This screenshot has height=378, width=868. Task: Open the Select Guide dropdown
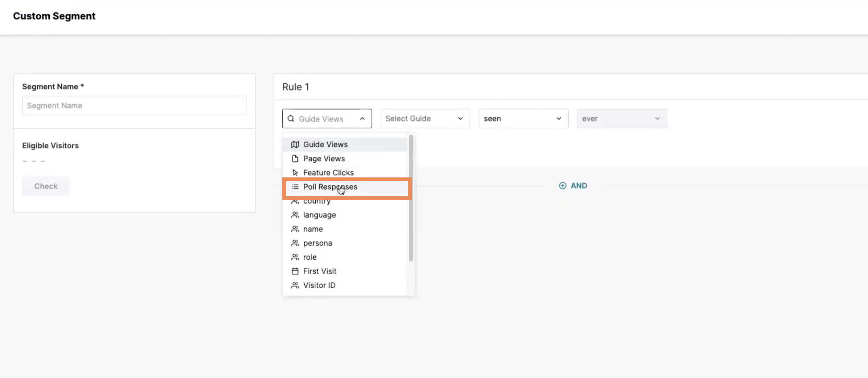coord(425,119)
